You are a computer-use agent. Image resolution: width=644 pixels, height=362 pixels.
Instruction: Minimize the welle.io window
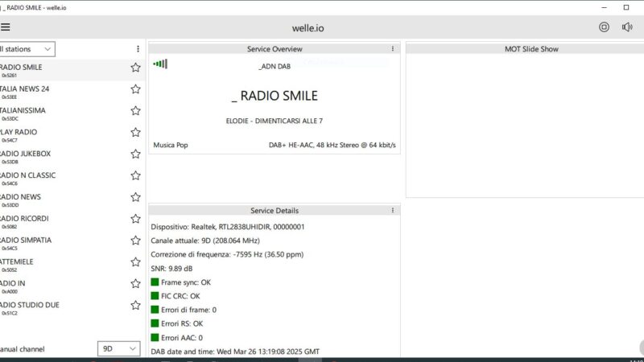604,7
